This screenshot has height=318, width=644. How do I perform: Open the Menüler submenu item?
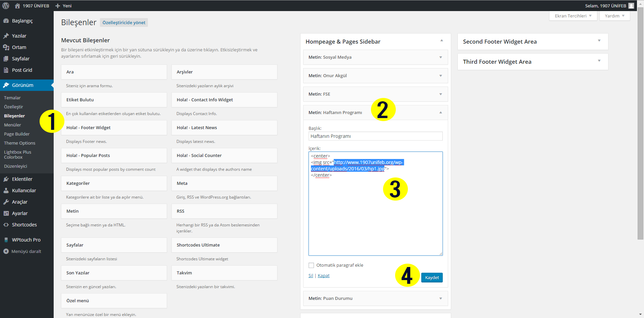(12, 125)
